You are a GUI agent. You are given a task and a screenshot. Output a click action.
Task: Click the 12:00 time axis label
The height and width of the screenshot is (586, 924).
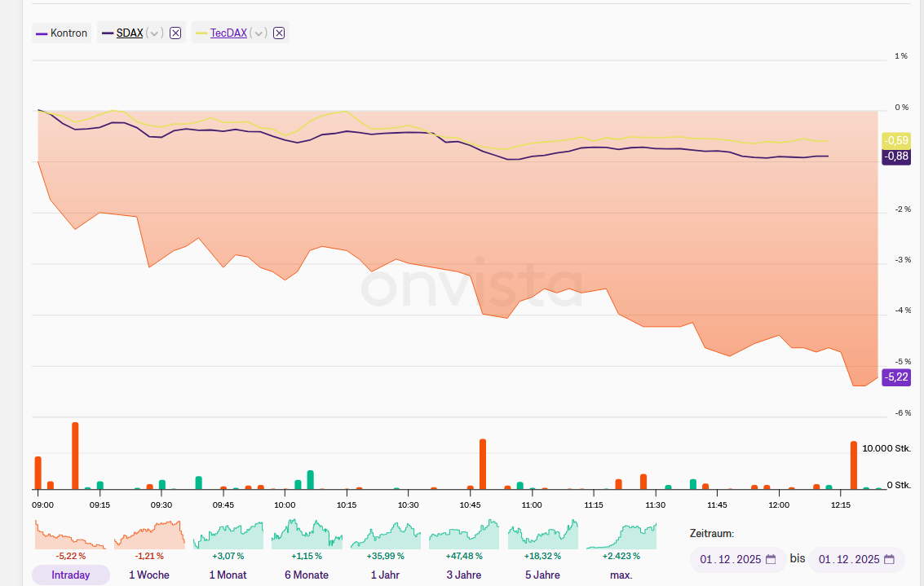(779, 505)
